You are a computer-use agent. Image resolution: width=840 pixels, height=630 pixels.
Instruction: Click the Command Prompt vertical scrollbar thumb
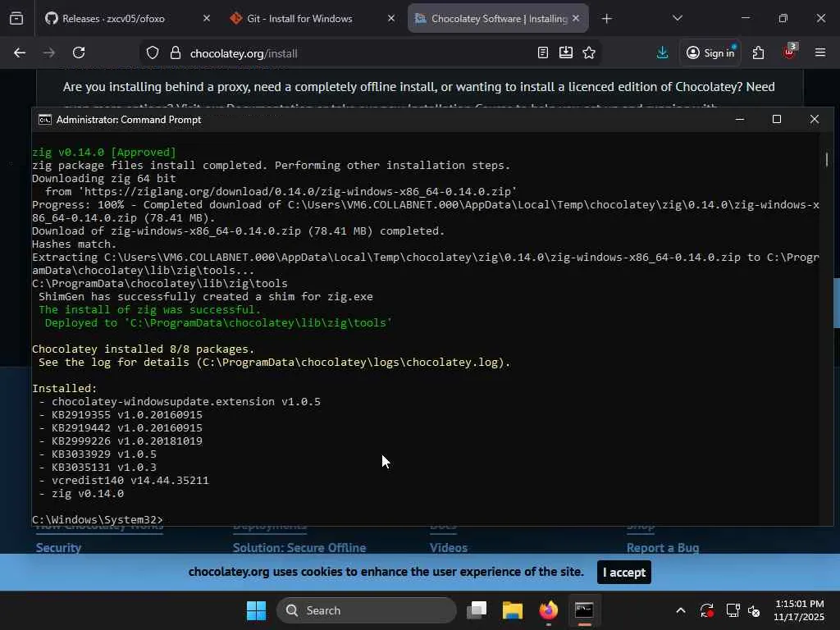tap(826, 159)
